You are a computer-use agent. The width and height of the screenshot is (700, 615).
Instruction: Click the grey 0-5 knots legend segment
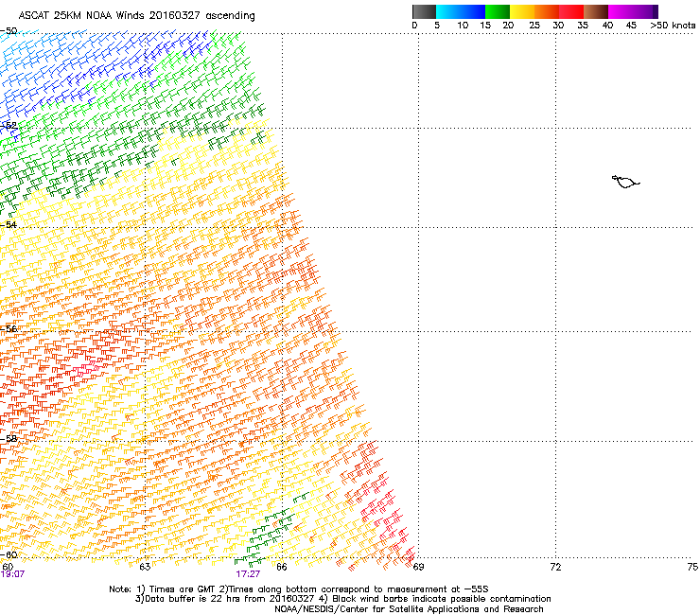(424, 11)
